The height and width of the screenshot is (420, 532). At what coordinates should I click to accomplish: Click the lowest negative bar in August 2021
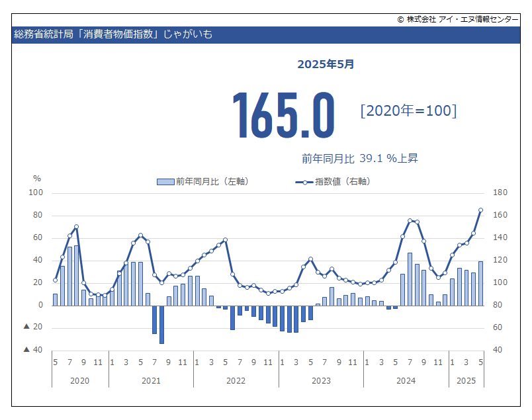(162, 325)
